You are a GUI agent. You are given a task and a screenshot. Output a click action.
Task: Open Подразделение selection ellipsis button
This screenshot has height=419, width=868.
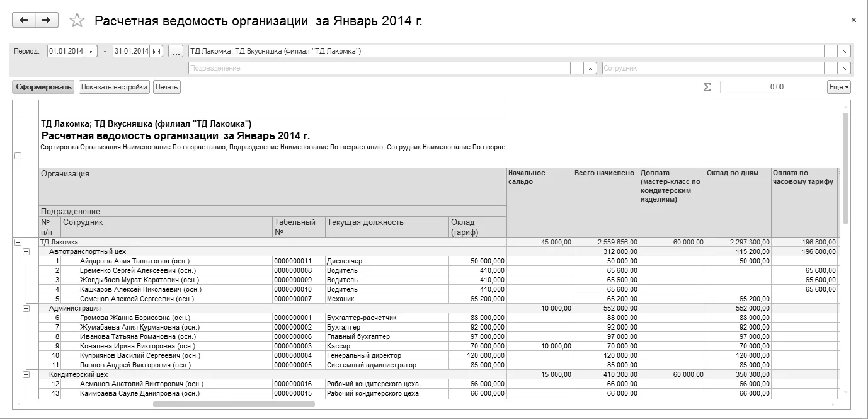click(x=577, y=68)
